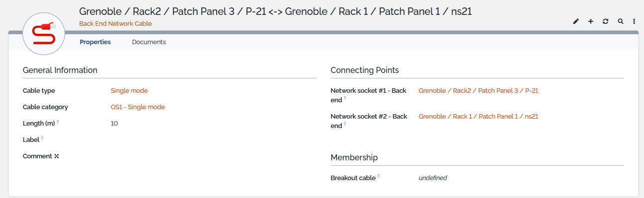Select the Properties tab
Viewport: 644px width, 198px height.
coord(95,42)
